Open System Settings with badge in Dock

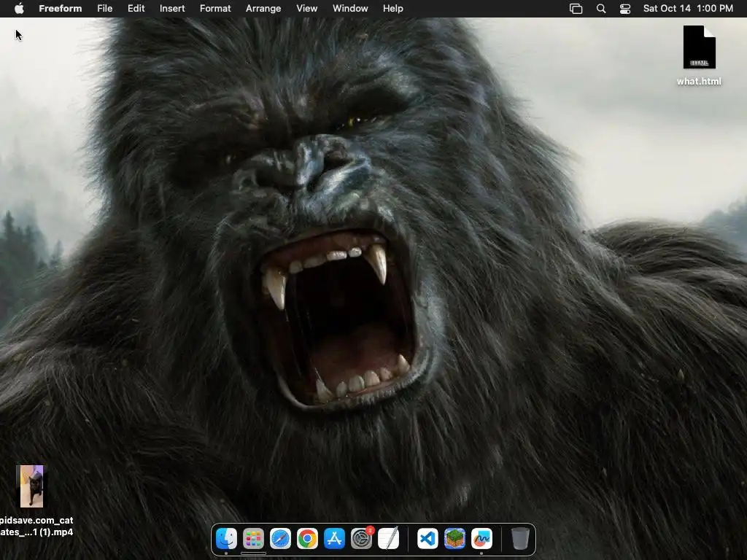tap(362, 539)
